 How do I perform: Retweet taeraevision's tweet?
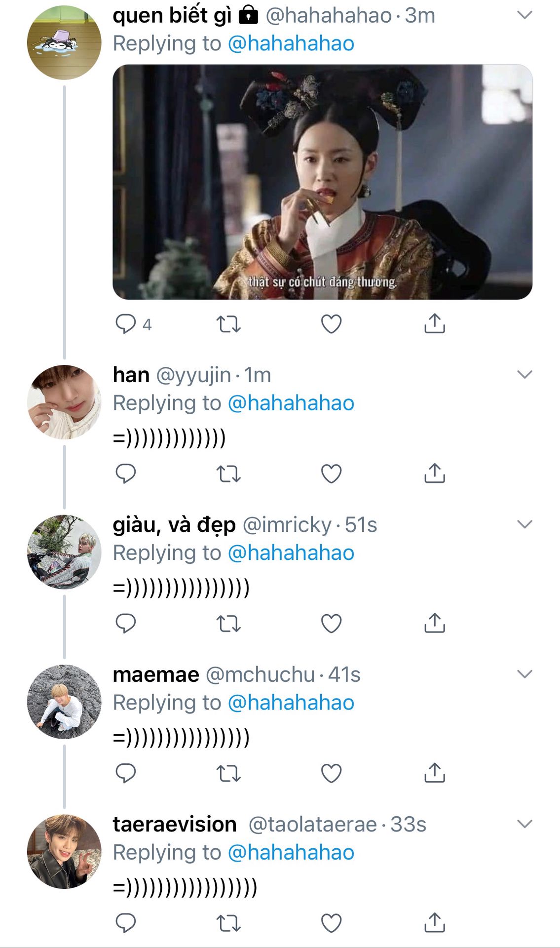click(x=228, y=923)
